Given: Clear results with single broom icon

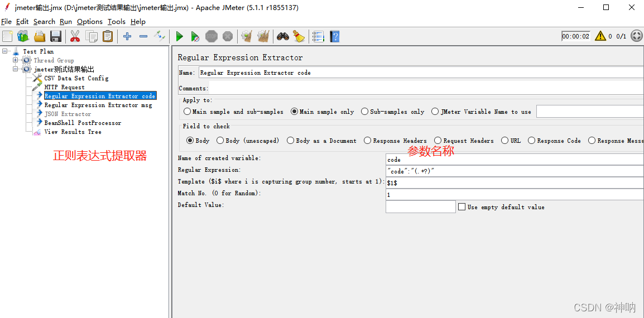Looking at the screenshot, I should point(247,37).
